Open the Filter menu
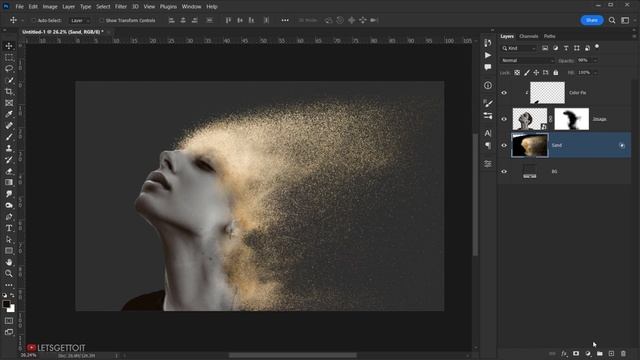The width and height of the screenshot is (640, 360). (x=120, y=7)
